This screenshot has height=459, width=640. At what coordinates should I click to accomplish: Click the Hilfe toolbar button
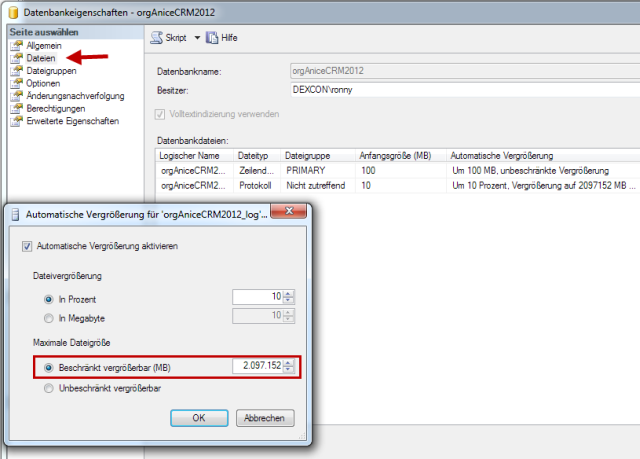click(222, 38)
